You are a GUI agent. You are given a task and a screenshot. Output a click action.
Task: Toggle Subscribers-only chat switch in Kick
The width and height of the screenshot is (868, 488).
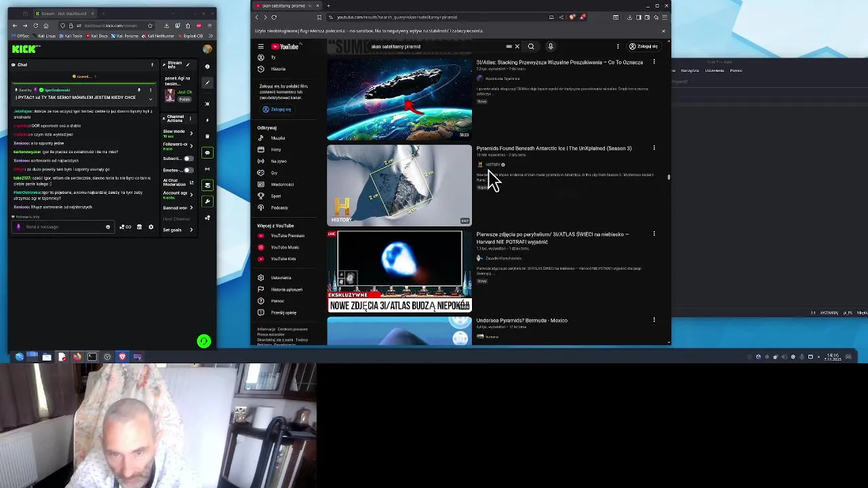[188, 159]
